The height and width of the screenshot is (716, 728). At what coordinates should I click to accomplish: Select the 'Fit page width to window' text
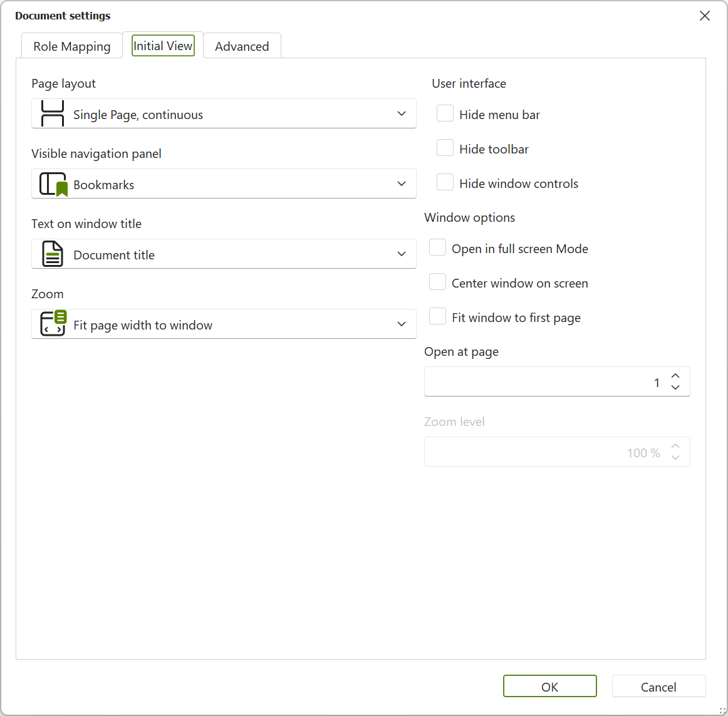[143, 325]
